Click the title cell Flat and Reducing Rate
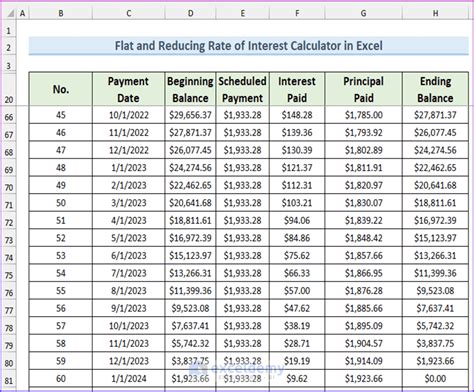 249,46
